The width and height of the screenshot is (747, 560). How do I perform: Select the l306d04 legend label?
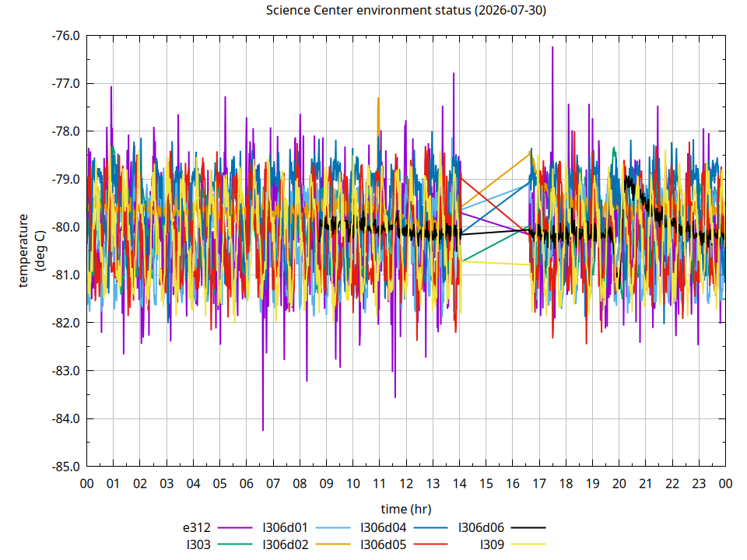[x=384, y=527]
